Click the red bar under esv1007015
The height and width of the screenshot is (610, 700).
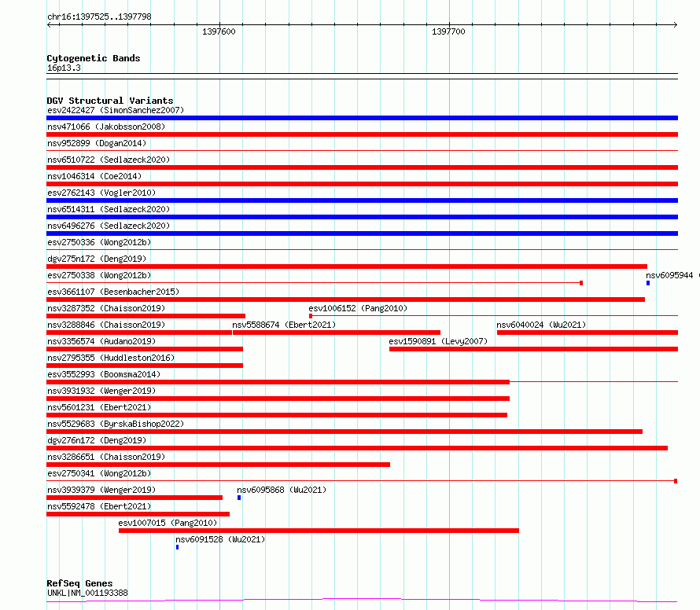click(319, 531)
